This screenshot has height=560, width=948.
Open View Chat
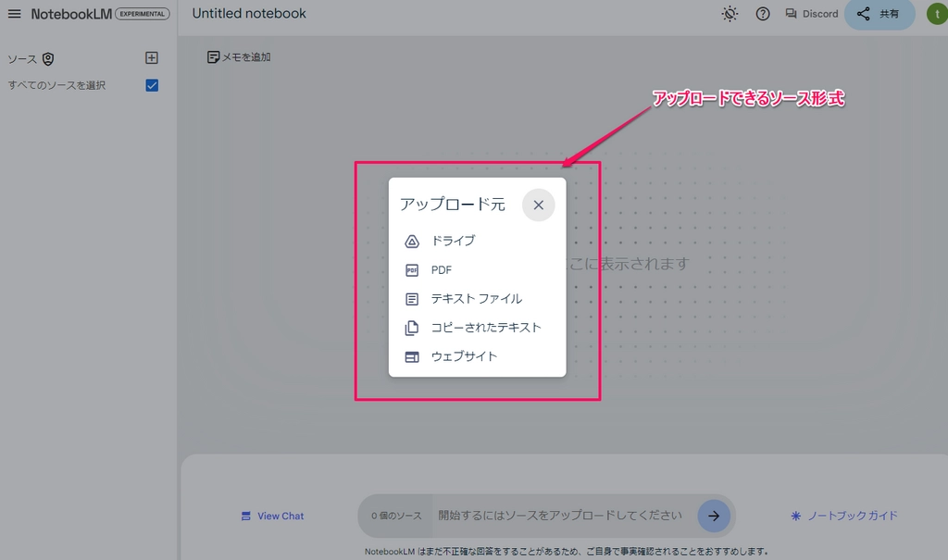pyautogui.click(x=273, y=516)
